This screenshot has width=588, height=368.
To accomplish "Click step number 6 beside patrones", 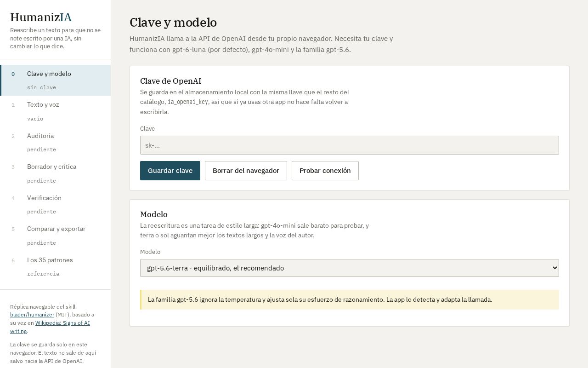I will (13, 260).
